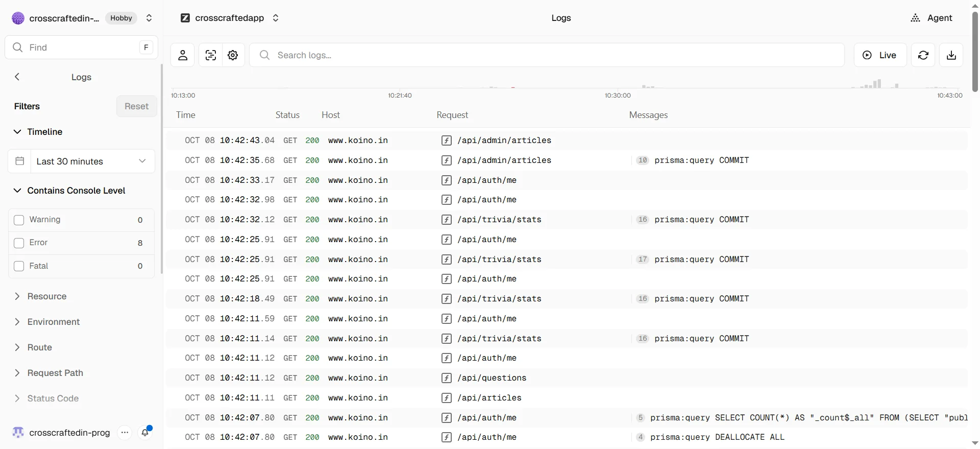Image resolution: width=980 pixels, height=449 pixels.
Task: Tick the Fatal console level checkbox
Action: (19, 266)
